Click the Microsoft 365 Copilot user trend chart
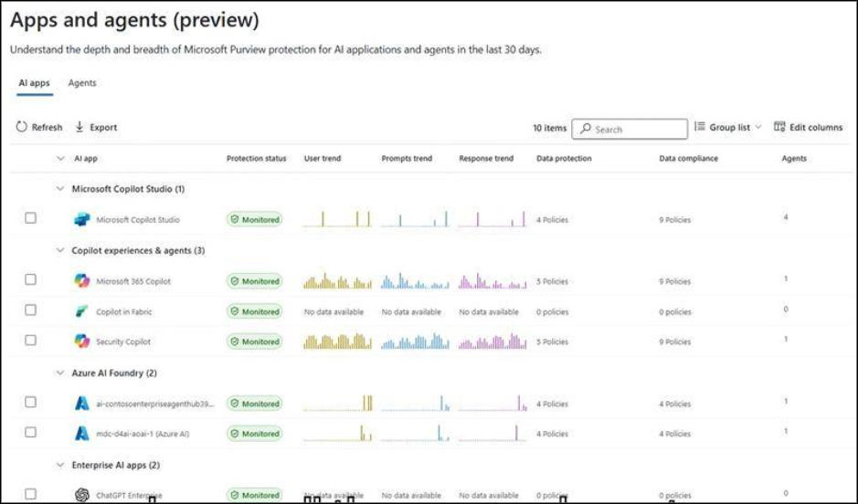The image size is (858, 504). point(337,281)
